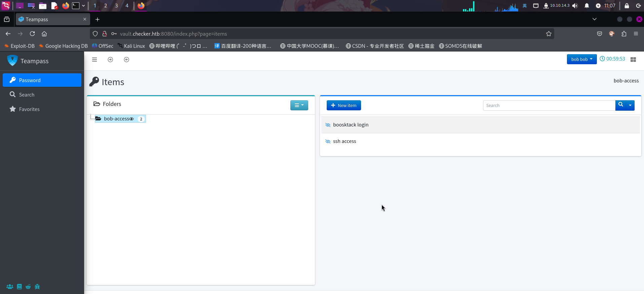The width and height of the screenshot is (644, 294).
Task: Open a new browser tab
Action: point(98,20)
